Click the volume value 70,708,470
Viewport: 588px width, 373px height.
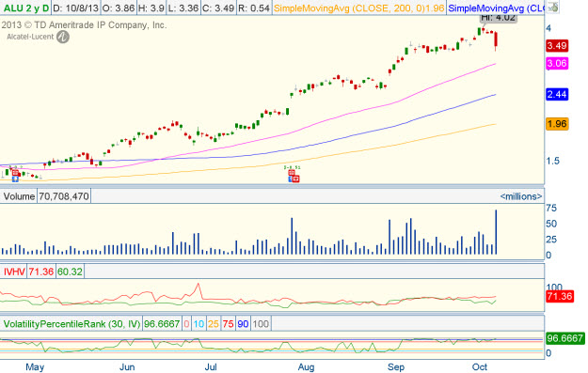64,196
